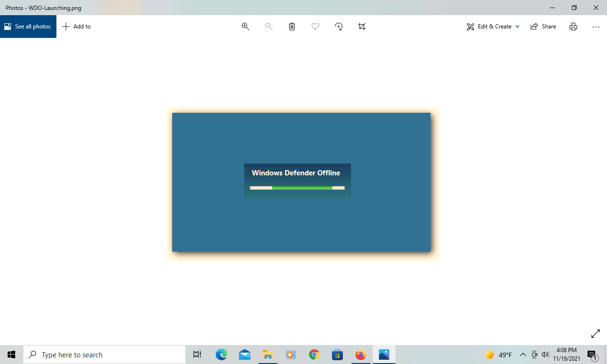Screen dimensions: 607x364
Task: Minimize the Photos window
Action: [552, 8]
